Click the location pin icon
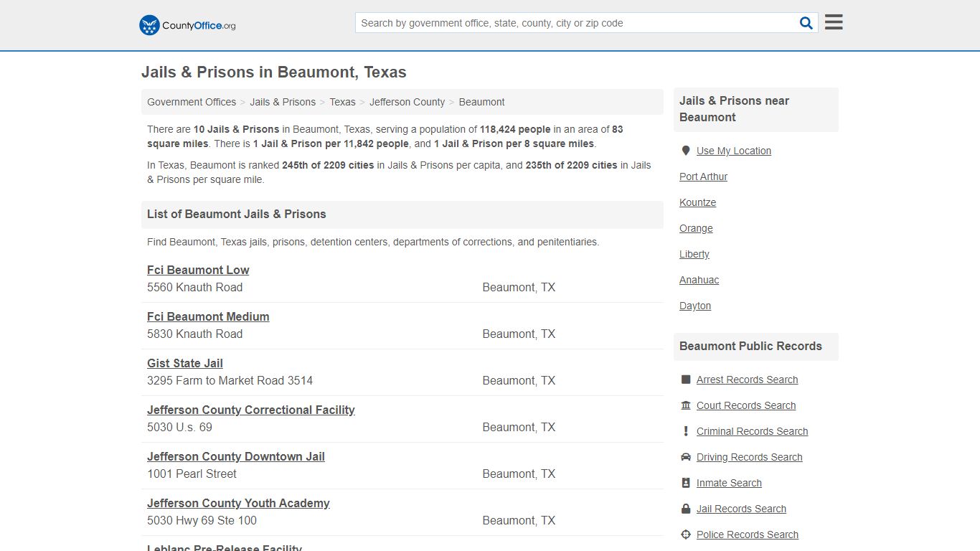The image size is (980, 551). (x=686, y=151)
